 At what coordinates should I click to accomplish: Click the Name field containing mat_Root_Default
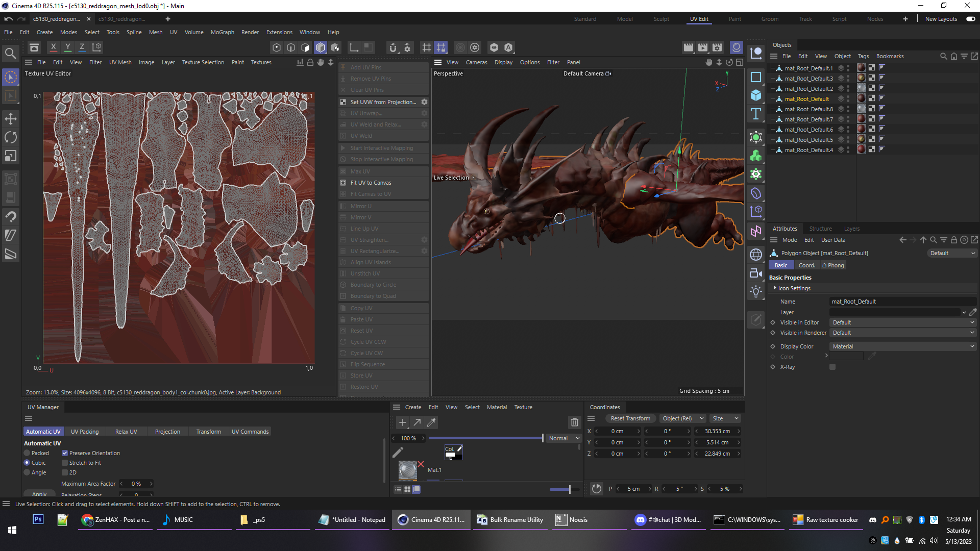pos(902,302)
